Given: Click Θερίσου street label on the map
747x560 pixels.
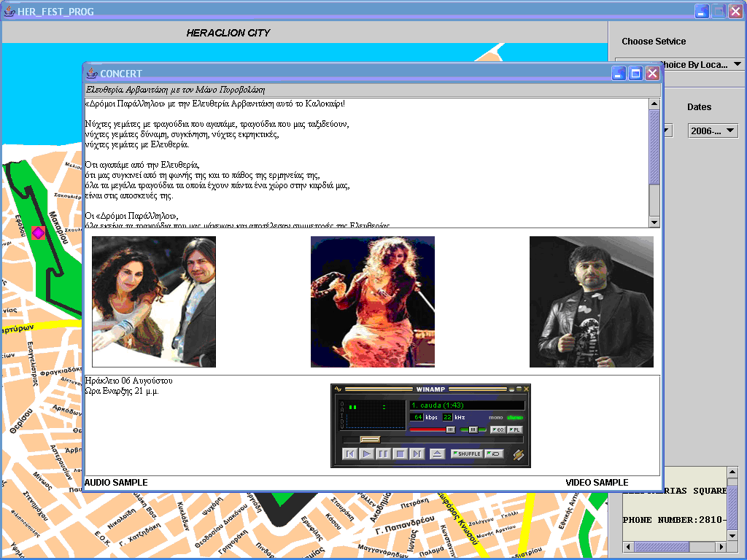Looking at the screenshot, I should coord(22,421).
